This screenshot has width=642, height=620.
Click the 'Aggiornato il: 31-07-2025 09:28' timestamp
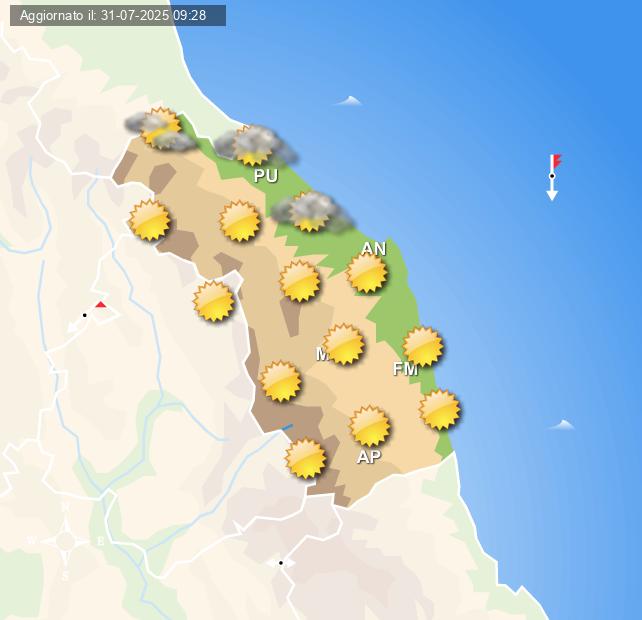click(x=113, y=16)
